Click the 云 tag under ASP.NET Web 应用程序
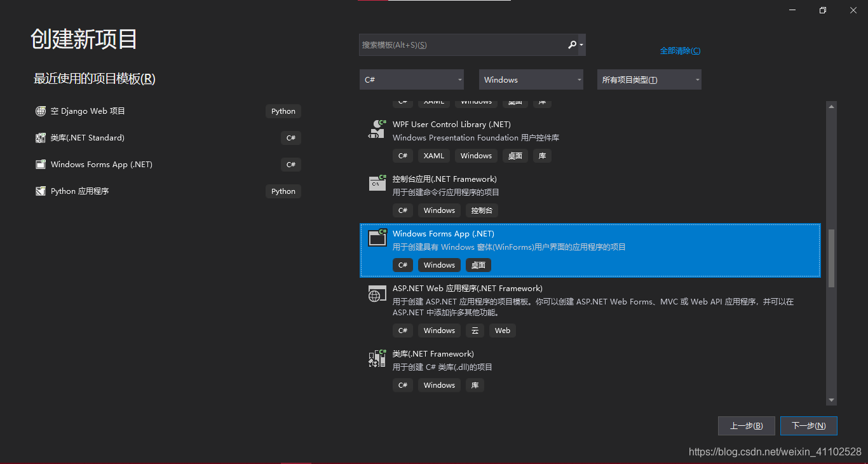 pyautogui.click(x=475, y=331)
